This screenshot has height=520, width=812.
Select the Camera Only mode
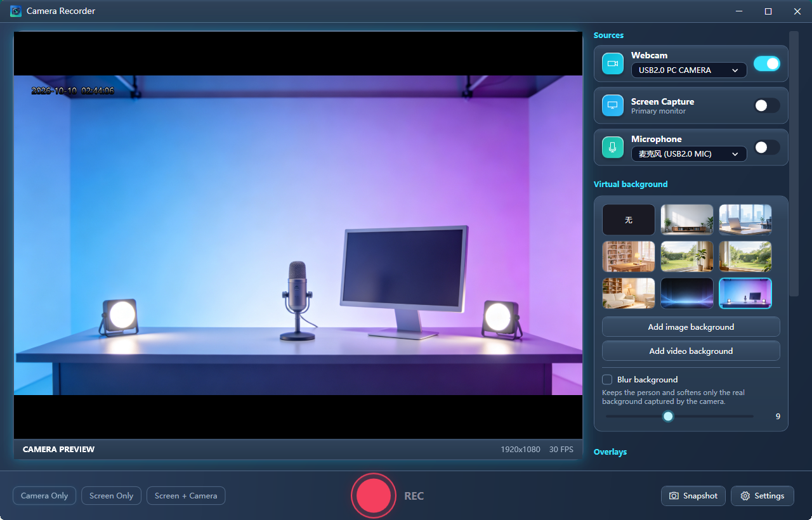pyautogui.click(x=44, y=496)
